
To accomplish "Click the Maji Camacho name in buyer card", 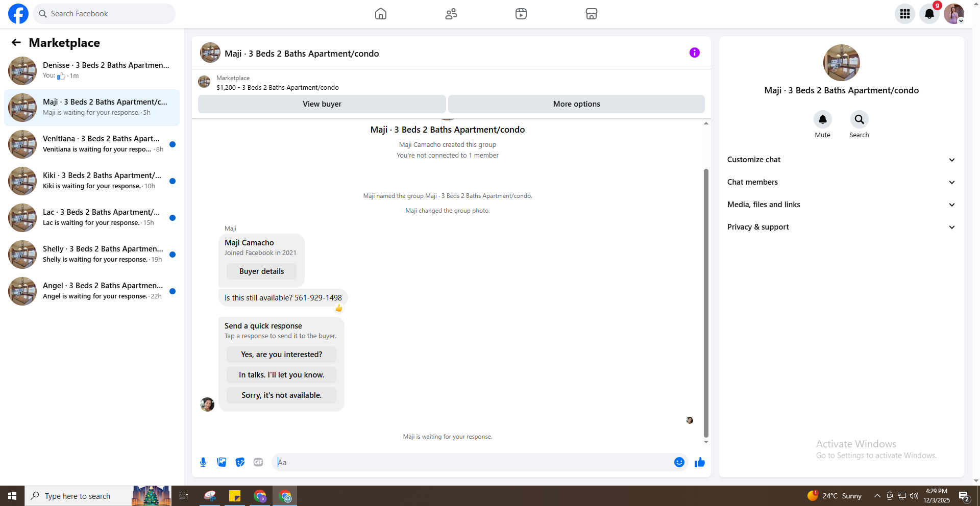I will click(x=249, y=243).
